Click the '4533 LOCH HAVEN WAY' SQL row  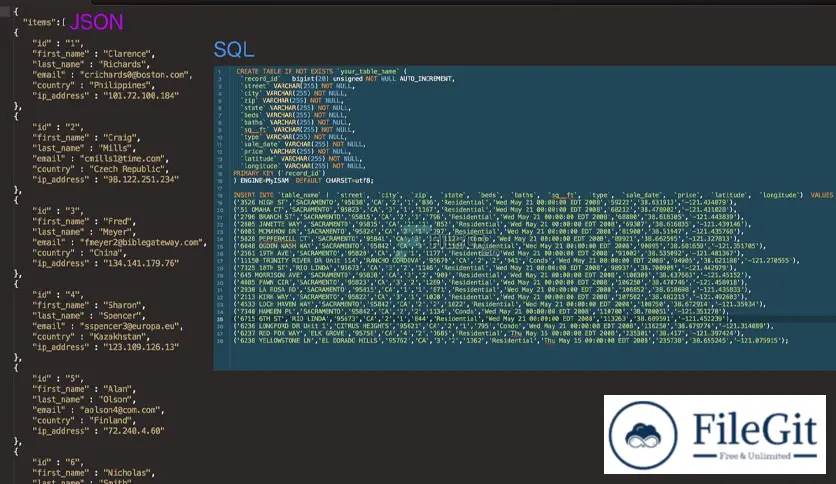point(500,304)
